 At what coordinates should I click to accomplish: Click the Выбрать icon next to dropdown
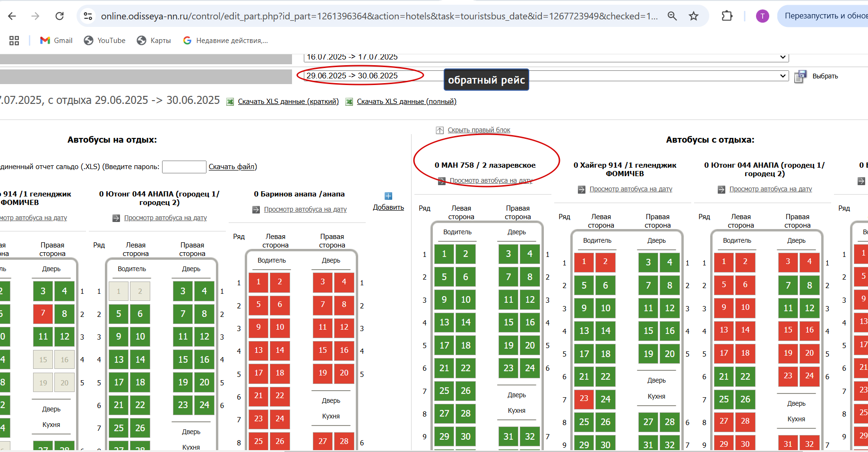coord(800,76)
